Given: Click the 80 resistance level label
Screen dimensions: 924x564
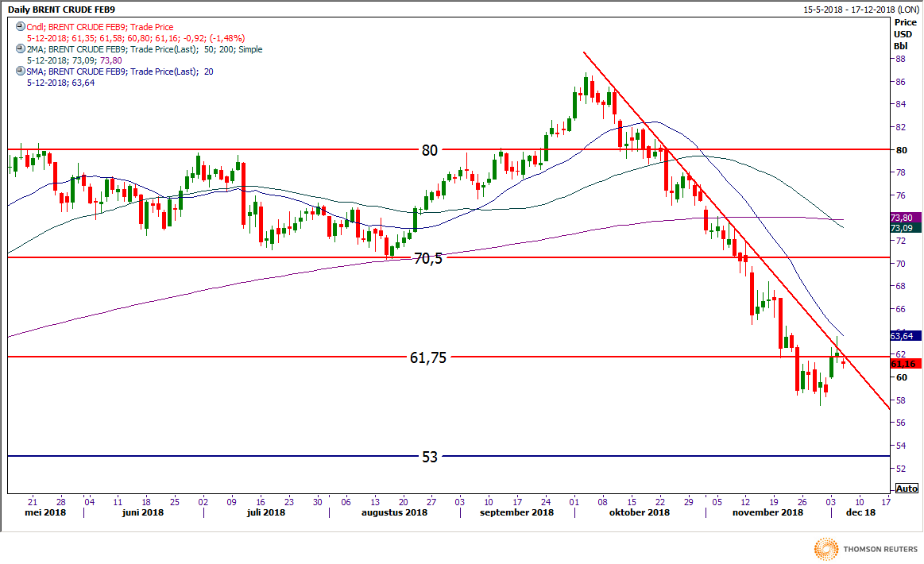Looking at the screenshot, I should coord(429,149).
